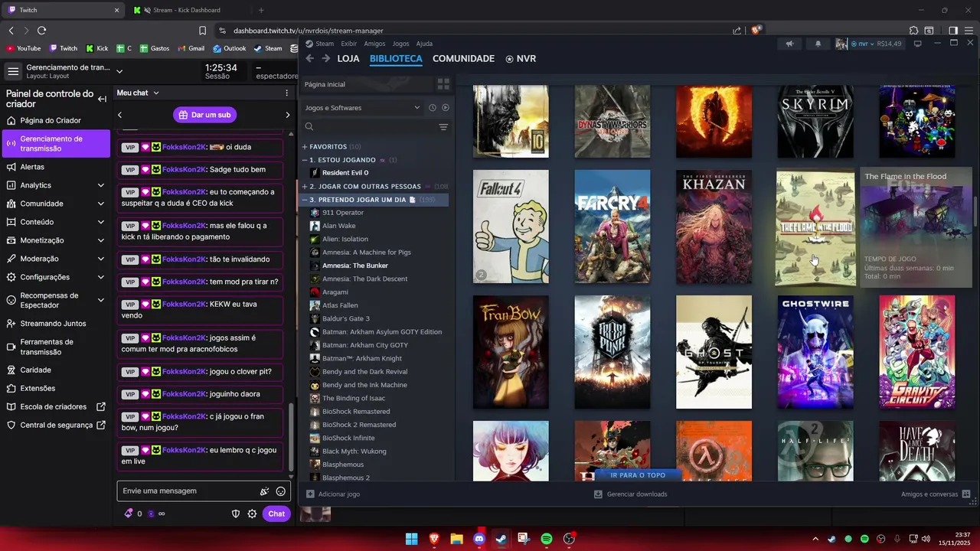Image resolution: width=980 pixels, height=551 pixels.
Task: Open Brave Shields icon in address bar
Action: (756, 31)
